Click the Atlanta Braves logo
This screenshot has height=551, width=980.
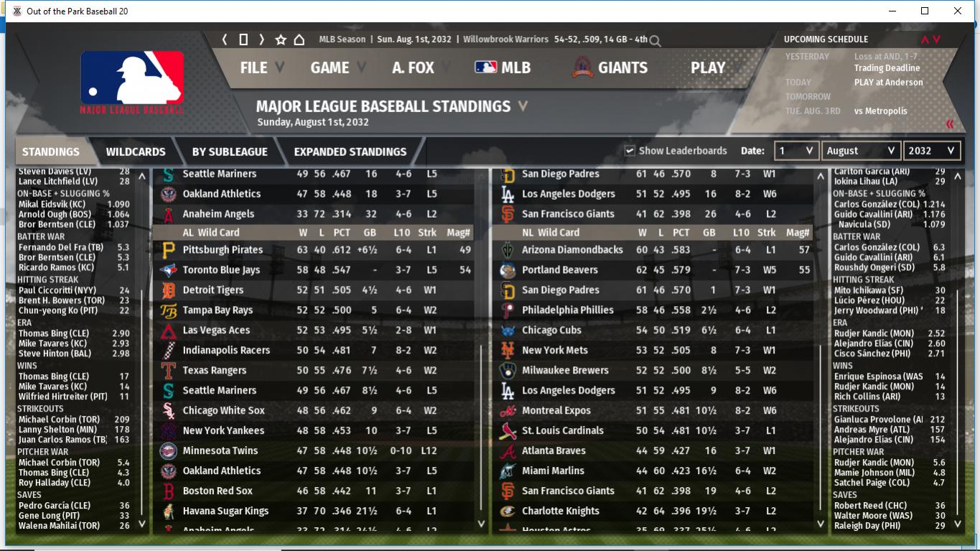[x=508, y=451]
